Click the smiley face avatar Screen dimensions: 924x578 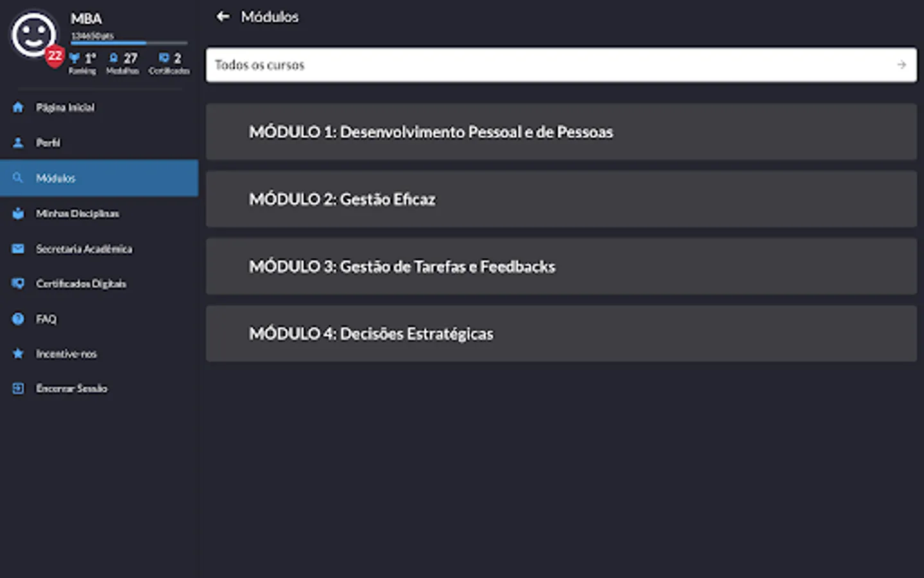click(x=33, y=35)
